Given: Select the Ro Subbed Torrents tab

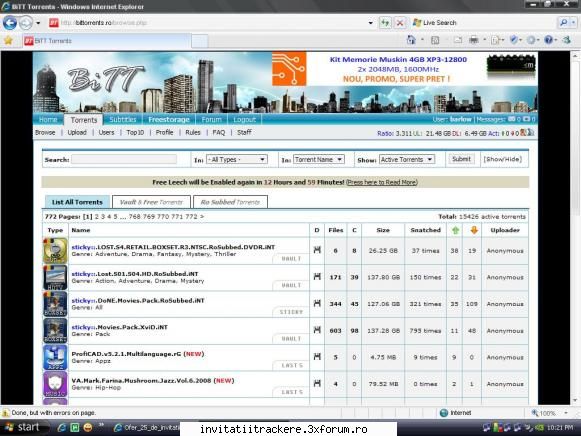Looking at the screenshot, I should click(230, 202).
